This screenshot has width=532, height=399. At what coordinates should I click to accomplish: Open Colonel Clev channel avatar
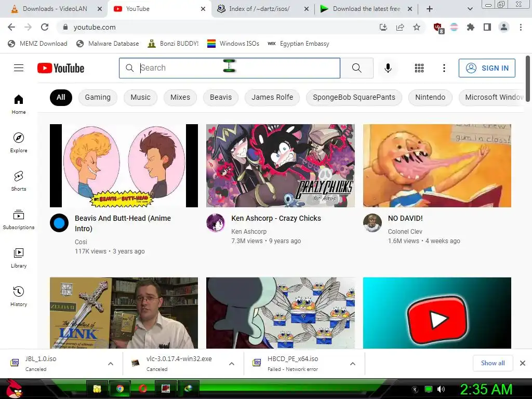click(x=372, y=223)
